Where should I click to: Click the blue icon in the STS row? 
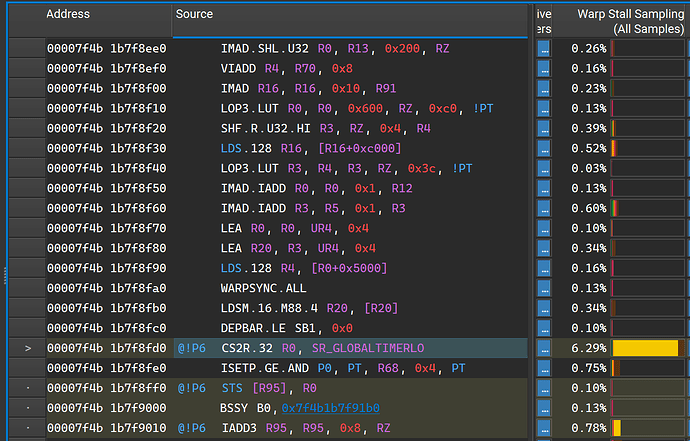coord(544,388)
